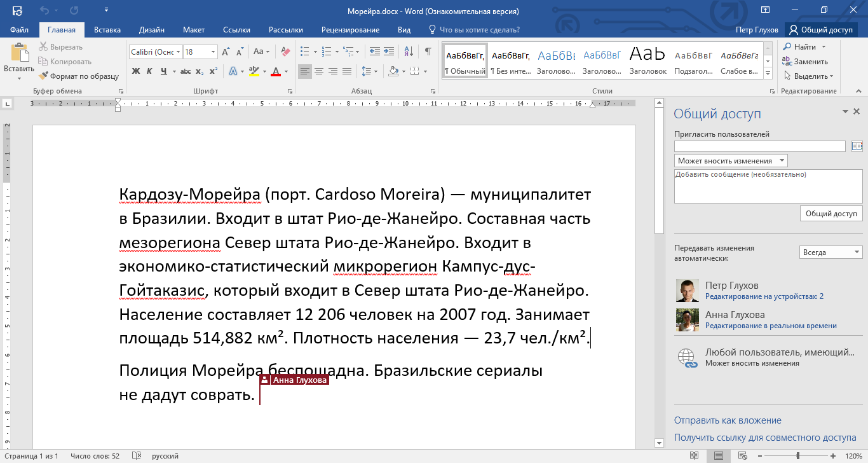Click the zoom slider in the status bar
The width and height of the screenshot is (868, 463).
tap(797, 456)
